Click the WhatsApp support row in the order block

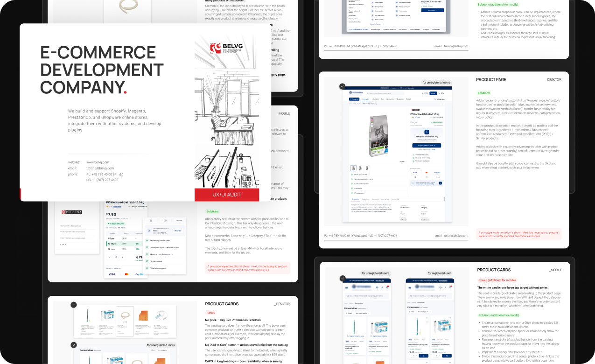(164, 268)
